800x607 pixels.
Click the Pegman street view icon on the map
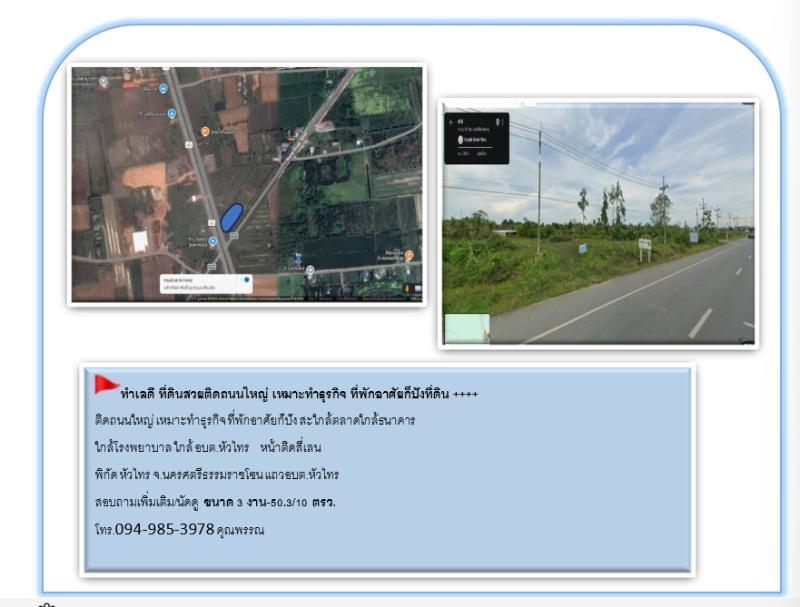[x=407, y=289]
